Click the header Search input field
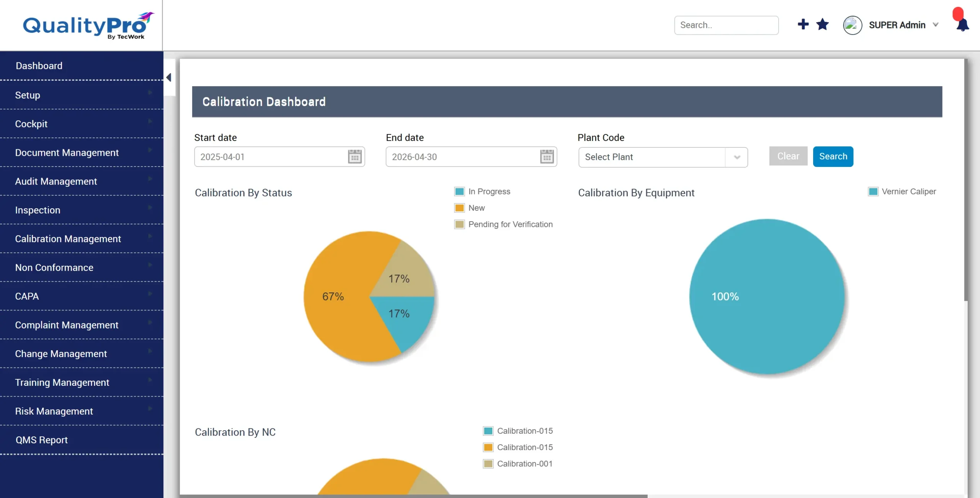This screenshot has height=498, width=980. 726,25
